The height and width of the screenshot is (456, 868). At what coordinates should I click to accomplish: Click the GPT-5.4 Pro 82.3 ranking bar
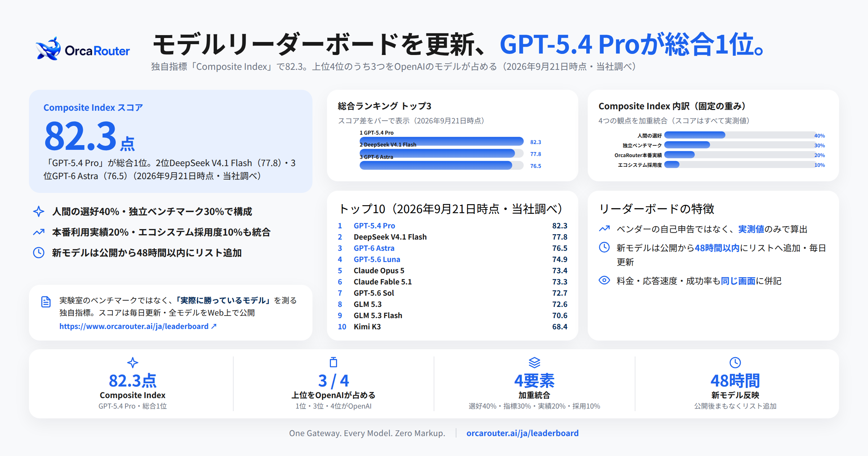(441, 141)
